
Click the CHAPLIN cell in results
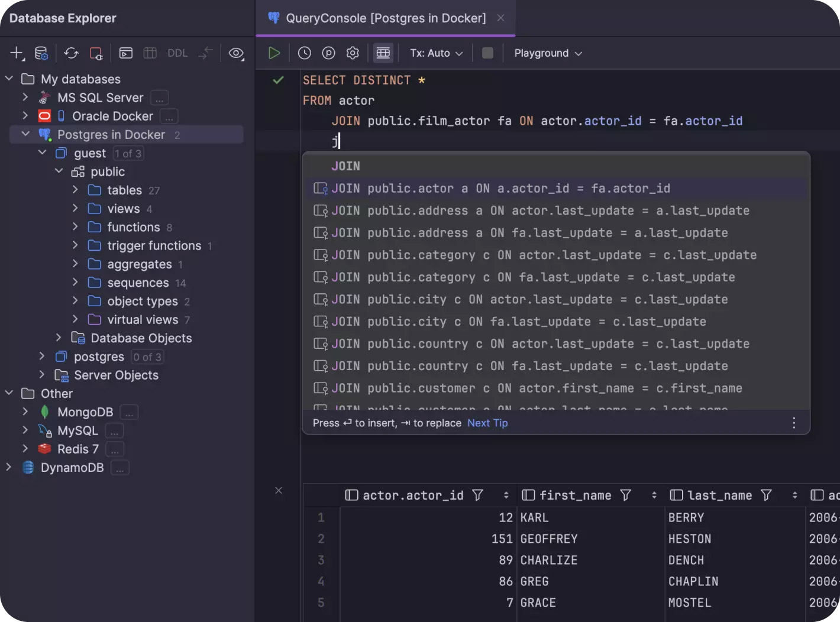click(735, 581)
